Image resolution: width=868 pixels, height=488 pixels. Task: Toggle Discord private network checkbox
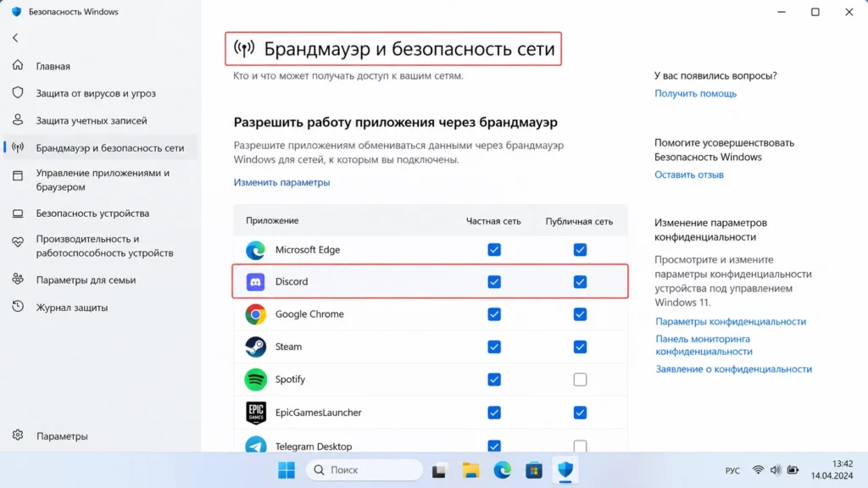494,281
